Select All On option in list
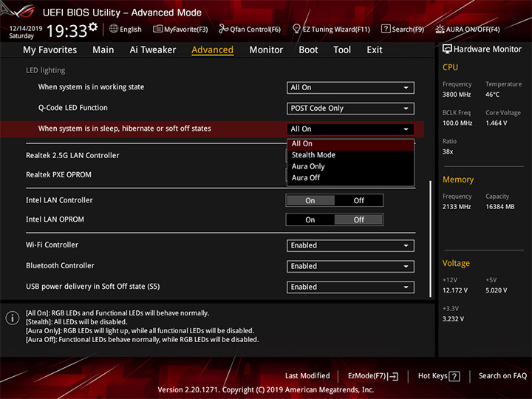 (350, 144)
